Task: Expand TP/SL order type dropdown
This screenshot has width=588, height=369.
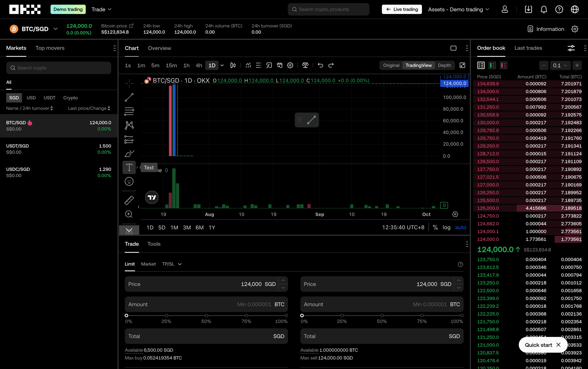Action: 172,264
